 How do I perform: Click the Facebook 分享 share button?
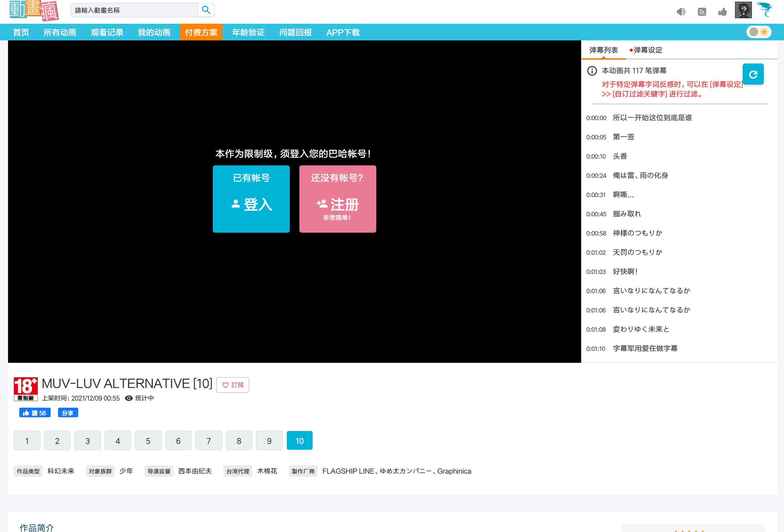point(68,412)
